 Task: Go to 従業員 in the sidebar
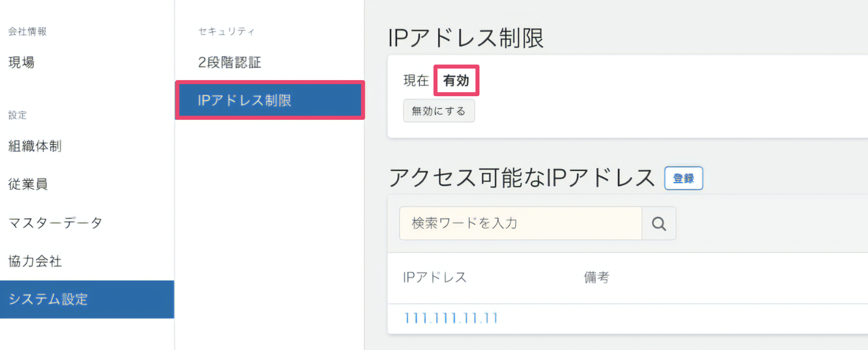point(28,184)
